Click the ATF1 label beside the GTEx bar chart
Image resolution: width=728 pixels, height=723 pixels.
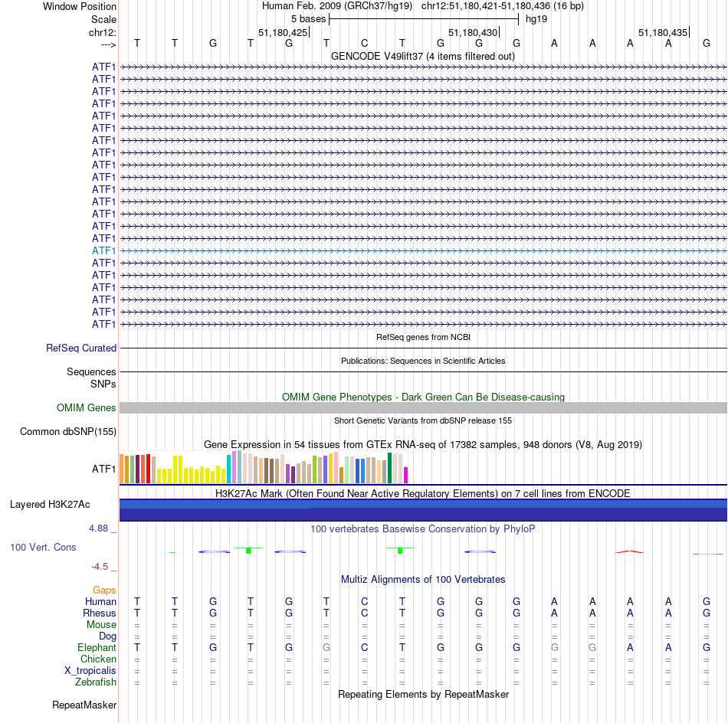[x=103, y=469]
